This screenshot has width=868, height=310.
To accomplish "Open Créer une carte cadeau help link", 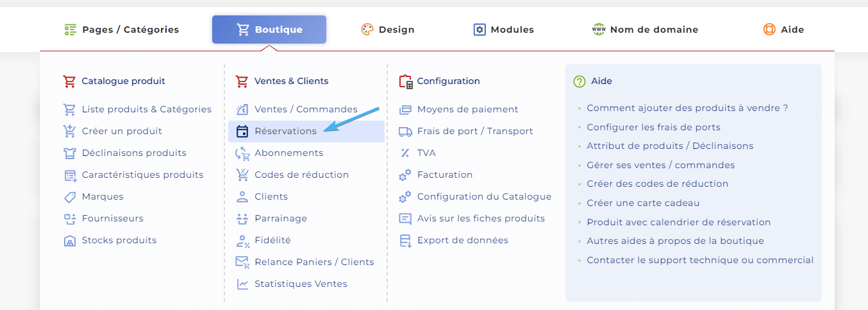I will [x=643, y=203].
